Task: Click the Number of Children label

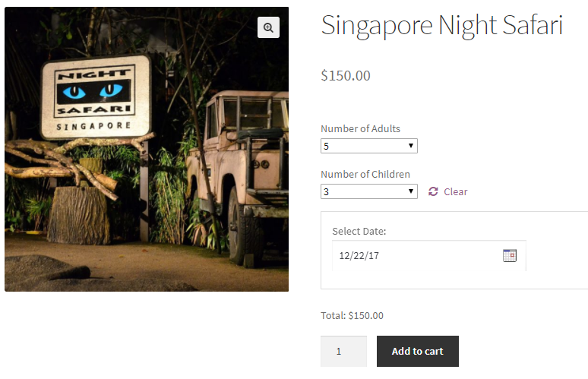Action: point(365,174)
